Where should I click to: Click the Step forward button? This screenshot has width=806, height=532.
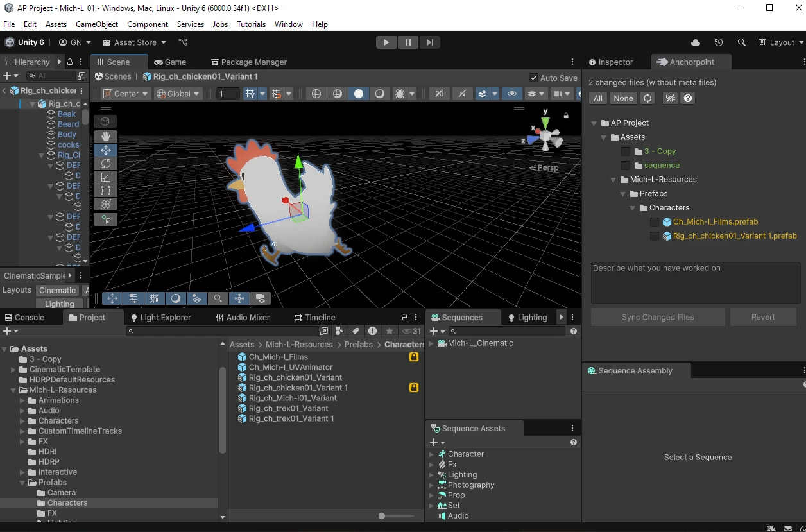[x=430, y=42]
